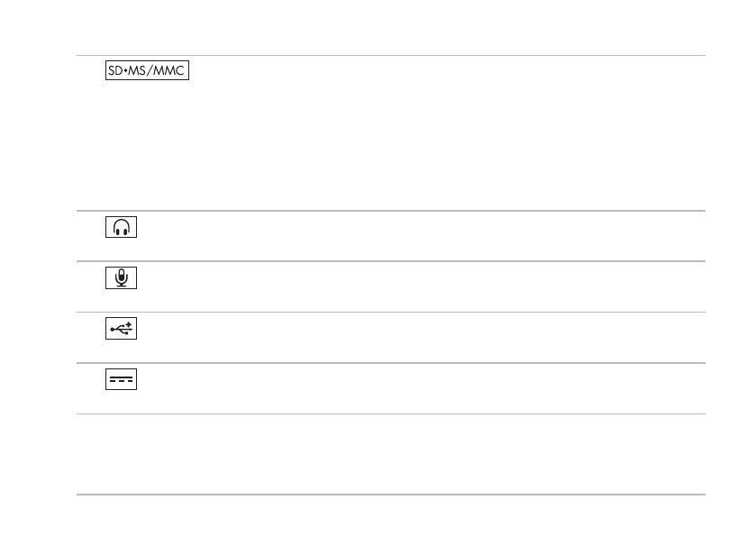Select the headphone connector icon

point(119,229)
